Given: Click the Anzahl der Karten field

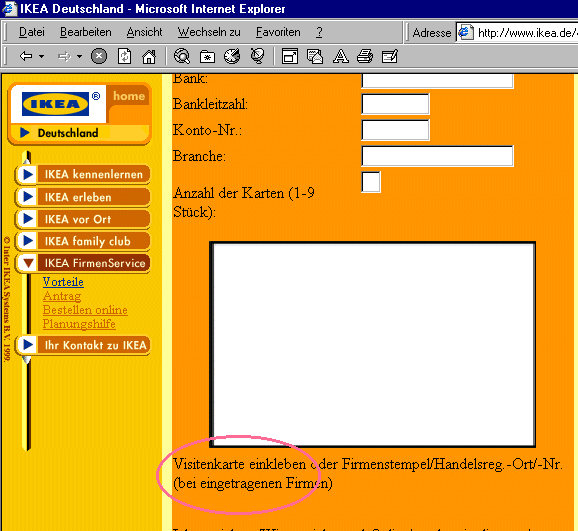Looking at the screenshot, I should pyautogui.click(x=371, y=182).
